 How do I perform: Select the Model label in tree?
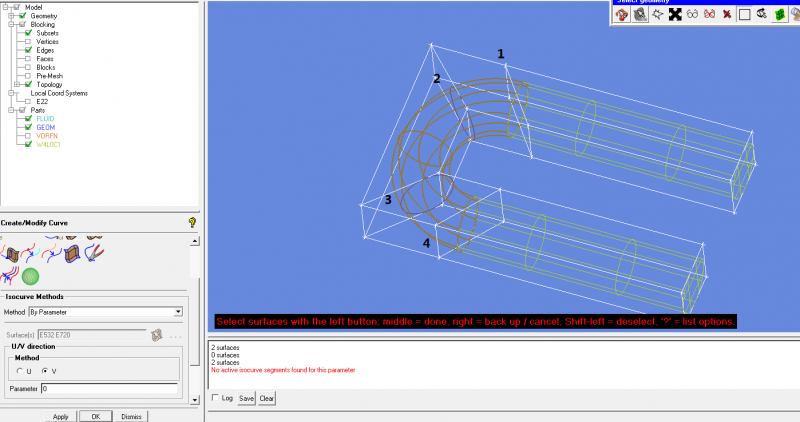pos(34,7)
